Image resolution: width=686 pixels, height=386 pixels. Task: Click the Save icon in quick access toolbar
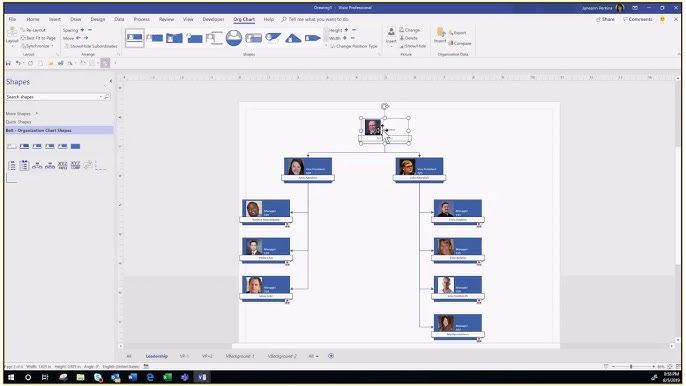[8, 63]
